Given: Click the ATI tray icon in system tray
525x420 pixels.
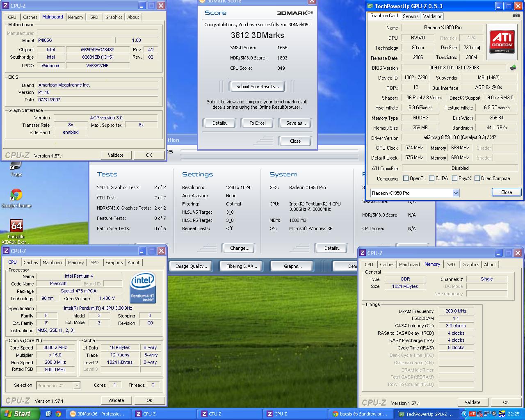Looking at the screenshot, I should [472, 414].
